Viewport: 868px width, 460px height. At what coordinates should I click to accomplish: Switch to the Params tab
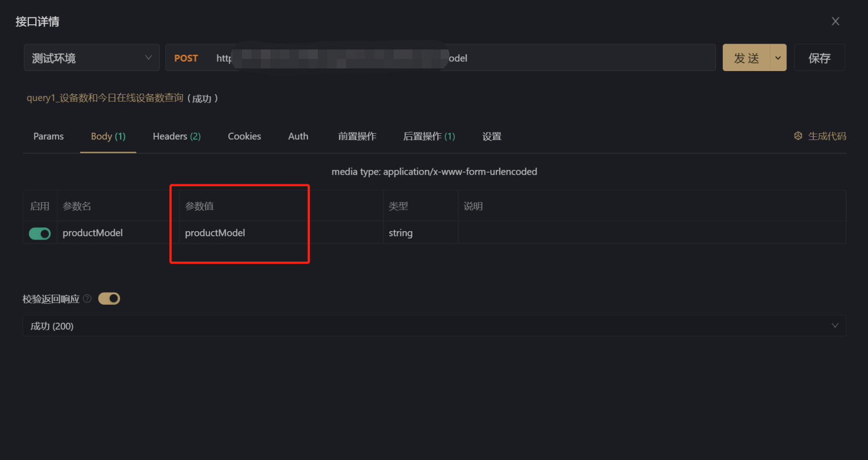[48, 136]
